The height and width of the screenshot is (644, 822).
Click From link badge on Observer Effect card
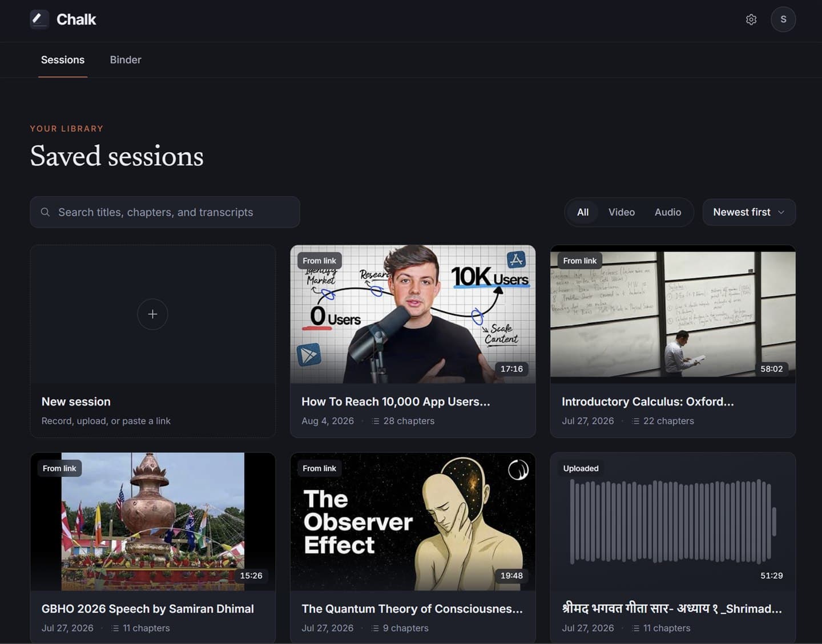(320, 468)
